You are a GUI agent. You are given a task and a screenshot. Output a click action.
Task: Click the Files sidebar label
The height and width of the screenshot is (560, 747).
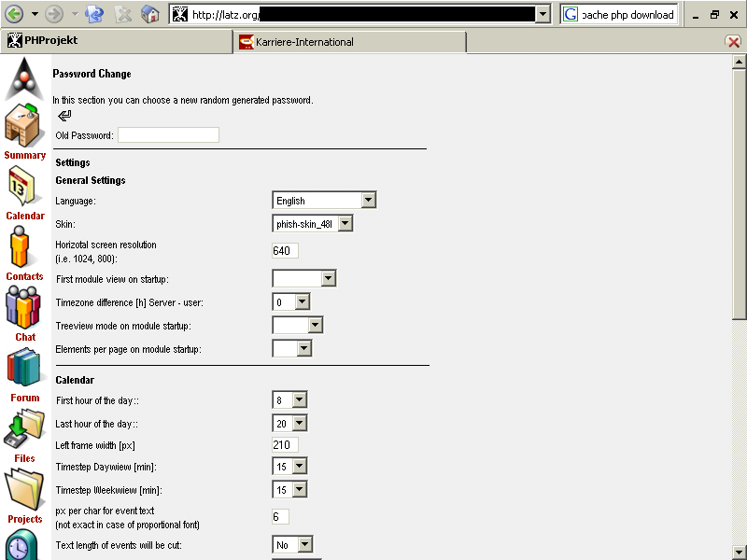click(x=24, y=458)
